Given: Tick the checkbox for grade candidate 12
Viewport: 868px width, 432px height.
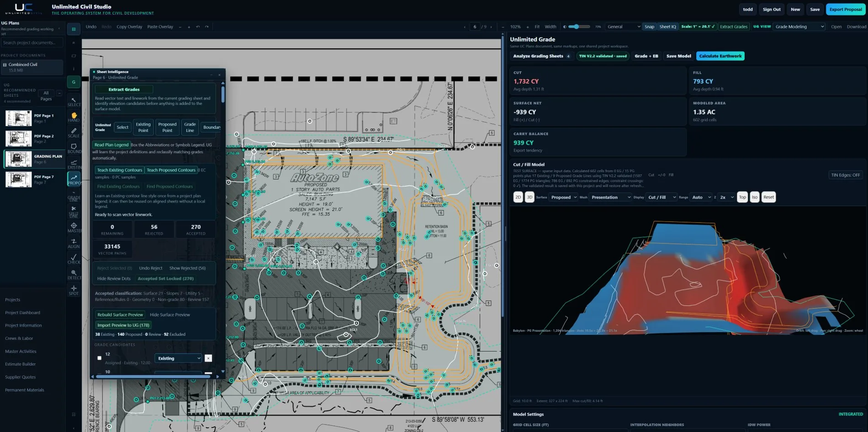Looking at the screenshot, I should point(99,358).
